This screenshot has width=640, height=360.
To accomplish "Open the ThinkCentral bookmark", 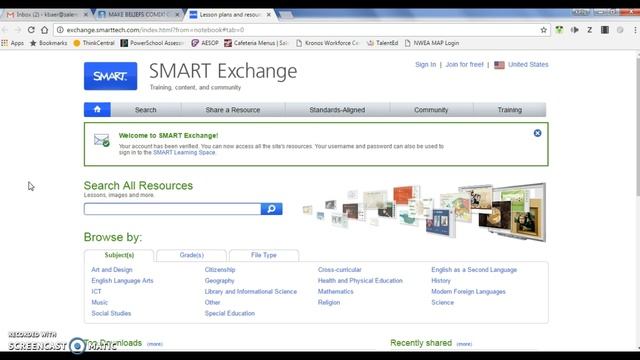I will click(94, 43).
